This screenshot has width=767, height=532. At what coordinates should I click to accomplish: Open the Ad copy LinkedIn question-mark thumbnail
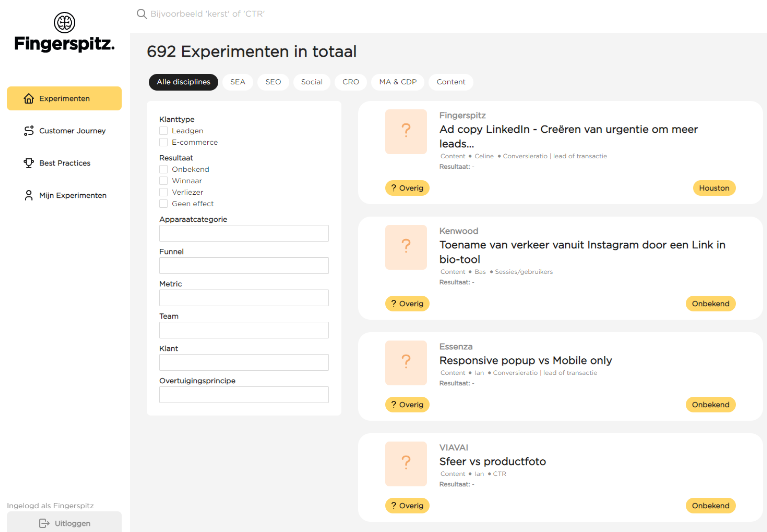(406, 131)
